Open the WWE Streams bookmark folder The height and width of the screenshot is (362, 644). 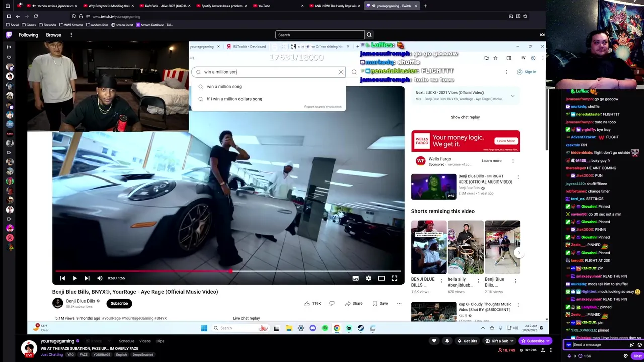tap(71, 25)
